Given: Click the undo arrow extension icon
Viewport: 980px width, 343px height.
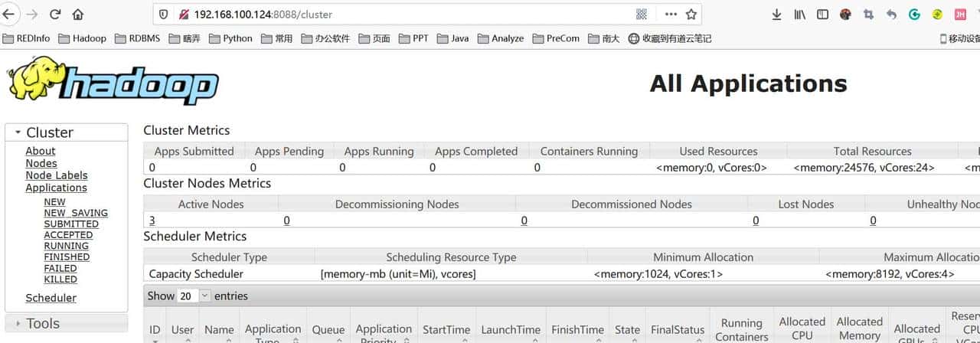Looking at the screenshot, I should pyautogui.click(x=891, y=14).
